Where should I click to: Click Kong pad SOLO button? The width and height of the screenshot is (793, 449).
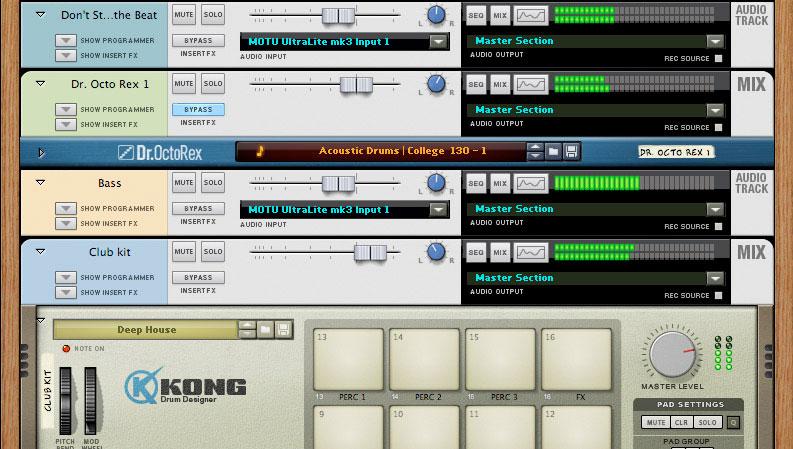(707, 422)
